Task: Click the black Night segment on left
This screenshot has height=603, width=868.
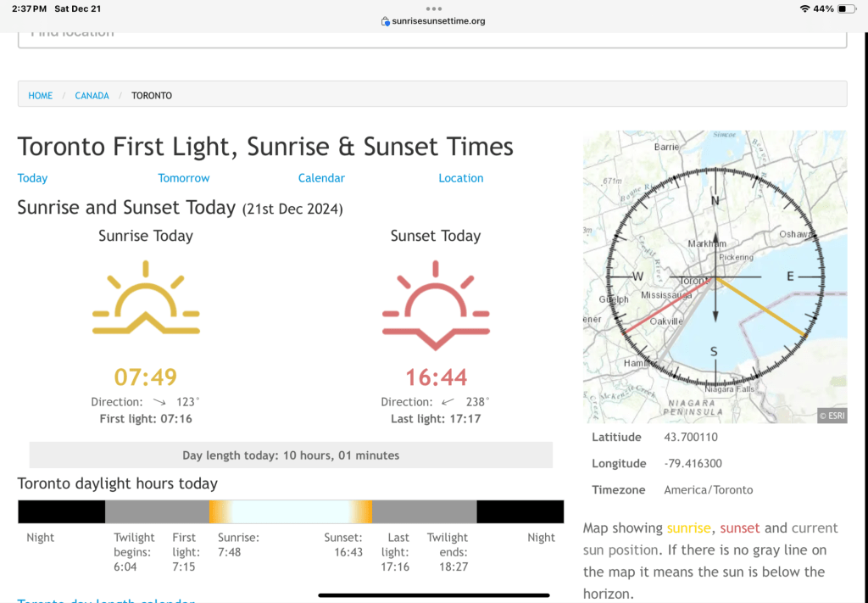Action: [61, 511]
